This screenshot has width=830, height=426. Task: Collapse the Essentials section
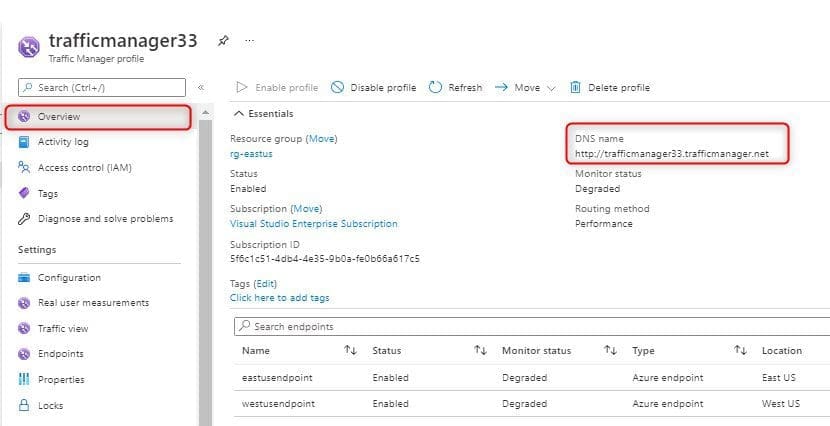pyautogui.click(x=239, y=114)
